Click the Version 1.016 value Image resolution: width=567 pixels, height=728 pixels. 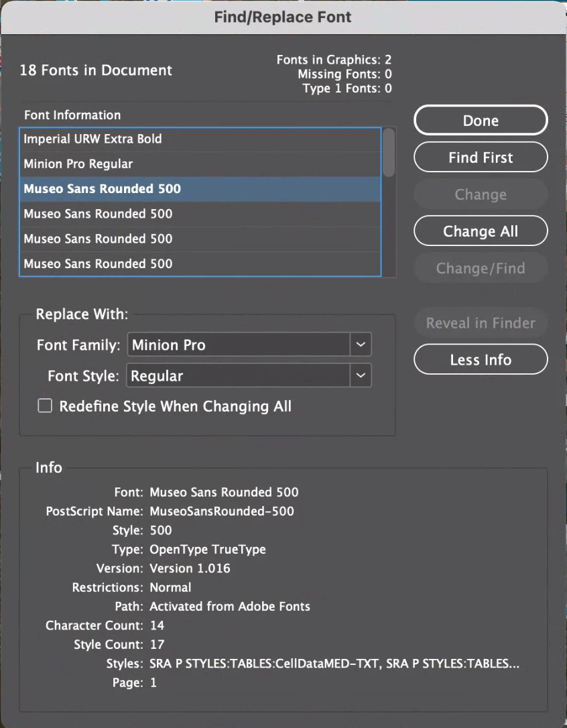[190, 568]
